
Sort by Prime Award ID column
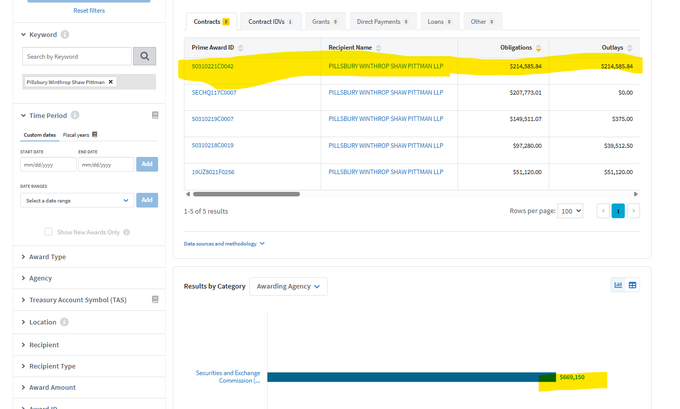pos(240,48)
